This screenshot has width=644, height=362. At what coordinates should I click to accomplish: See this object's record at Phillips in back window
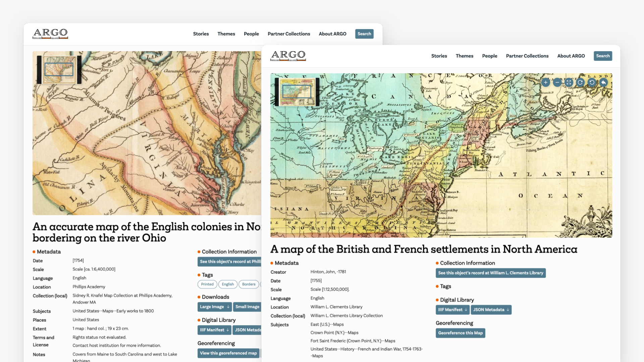click(229, 261)
